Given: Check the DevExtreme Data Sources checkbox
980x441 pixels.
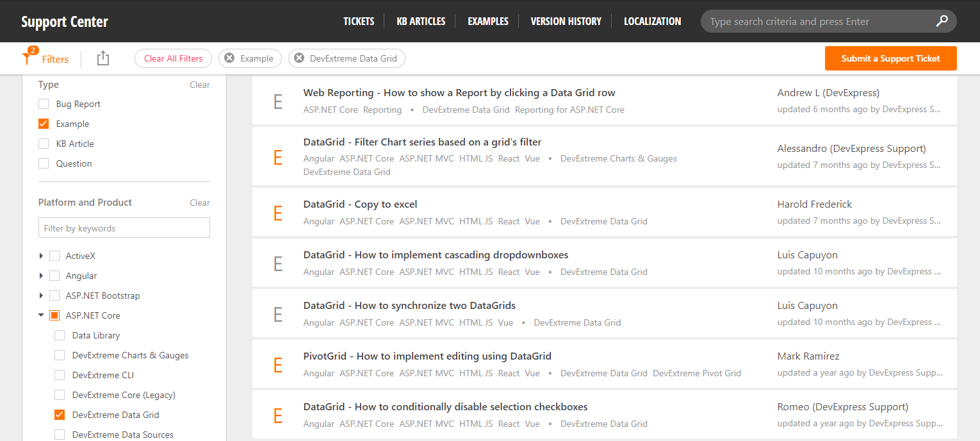Looking at the screenshot, I should click(60, 435).
